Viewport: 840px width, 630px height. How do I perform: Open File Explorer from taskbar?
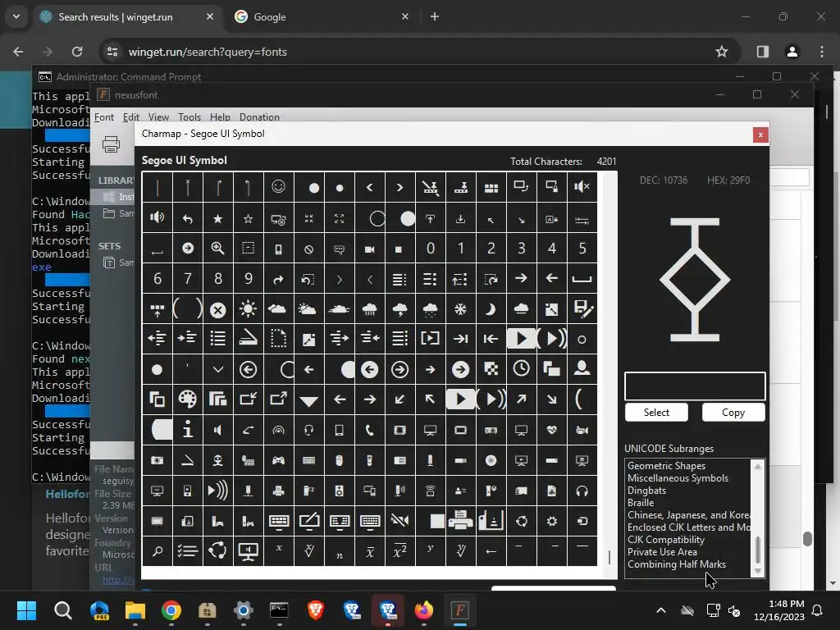[x=135, y=610]
